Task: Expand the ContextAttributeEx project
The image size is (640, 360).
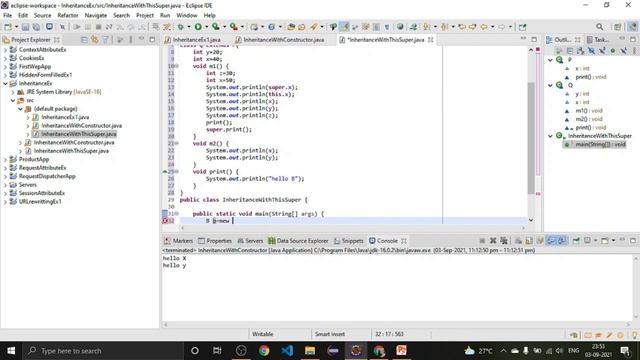Action: (5, 49)
